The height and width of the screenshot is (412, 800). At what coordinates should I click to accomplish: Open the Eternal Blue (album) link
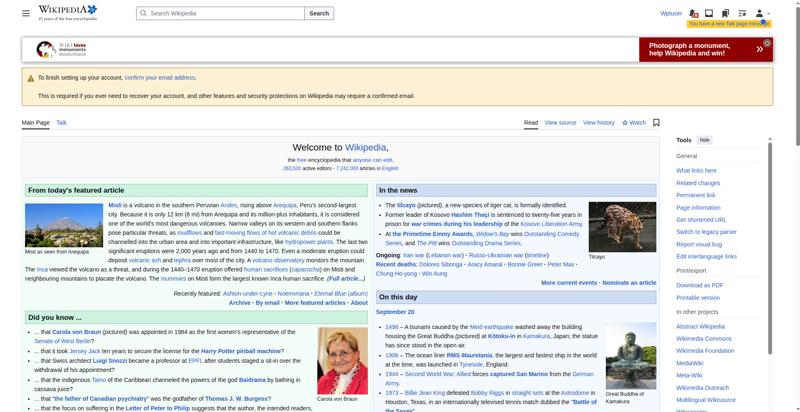point(341,294)
